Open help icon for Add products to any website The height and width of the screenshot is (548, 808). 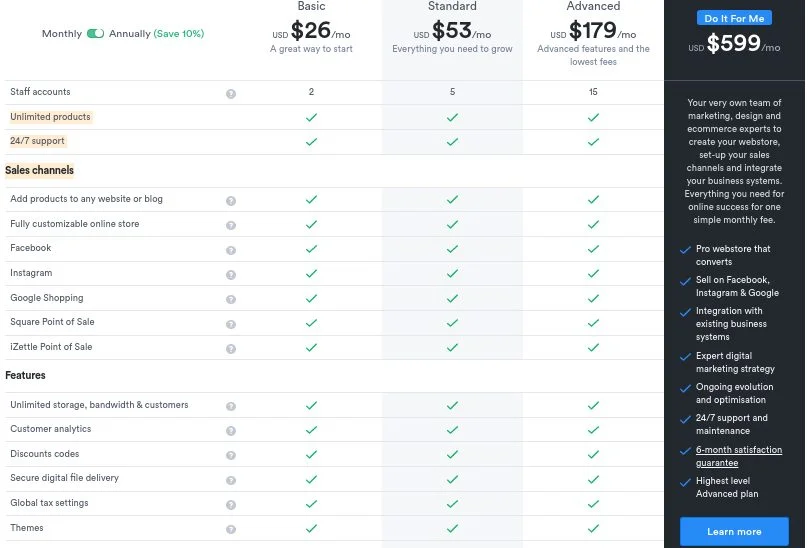(x=231, y=201)
